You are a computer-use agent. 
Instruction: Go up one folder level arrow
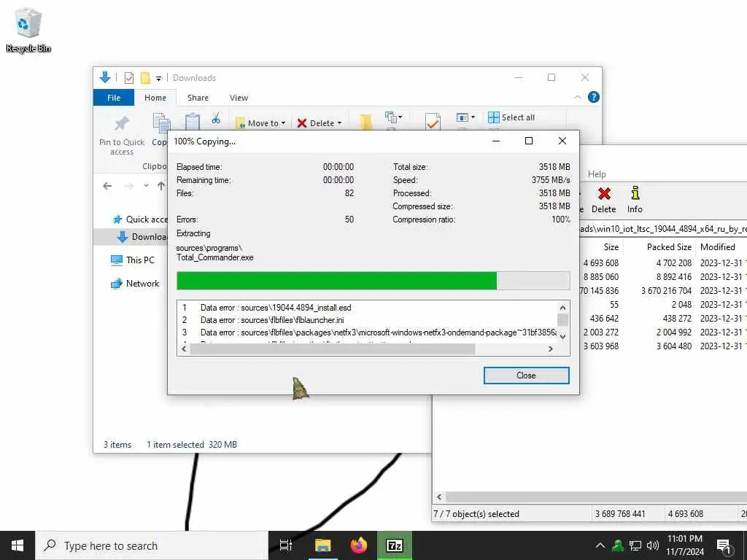pos(161,186)
